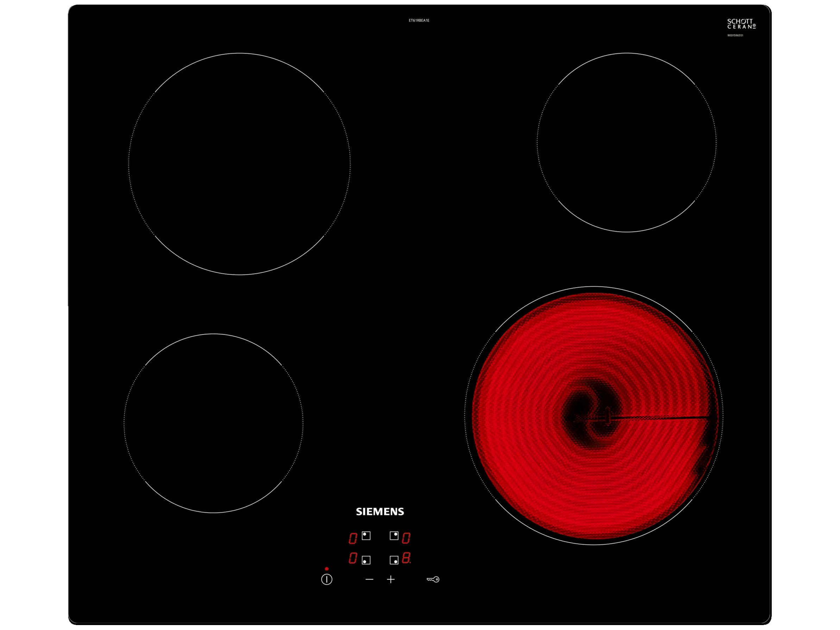Click the large rear-left cooking zone
Image resolution: width=840 pixels, height=630 pixels.
(x=239, y=164)
